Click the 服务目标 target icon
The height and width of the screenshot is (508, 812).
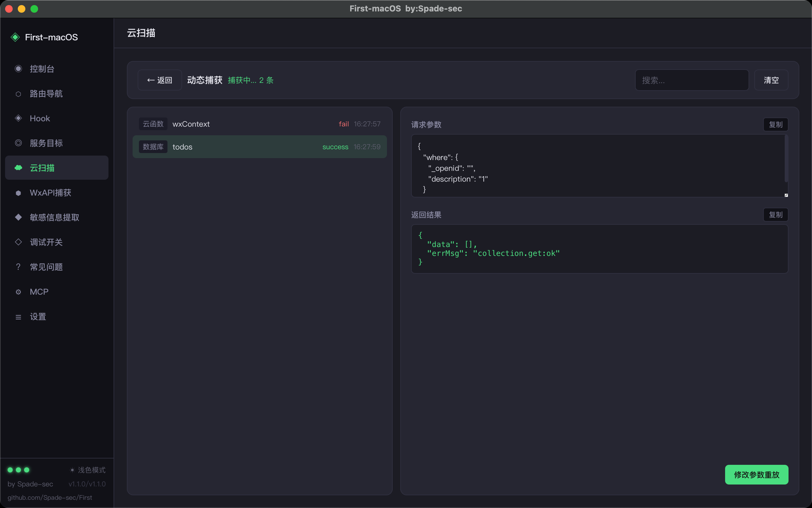pos(18,143)
